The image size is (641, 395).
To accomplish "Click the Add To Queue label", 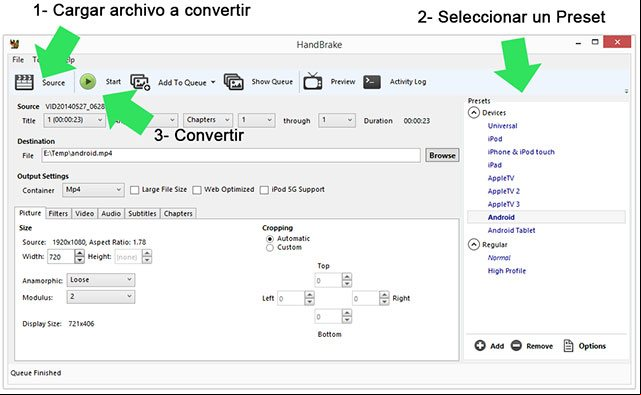I will 182,83.
